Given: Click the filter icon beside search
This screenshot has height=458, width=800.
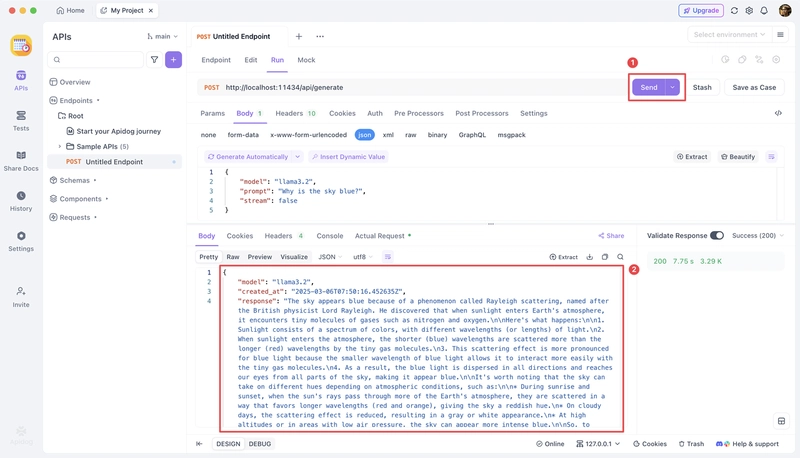Looking at the screenshot, I should (154, 60).
